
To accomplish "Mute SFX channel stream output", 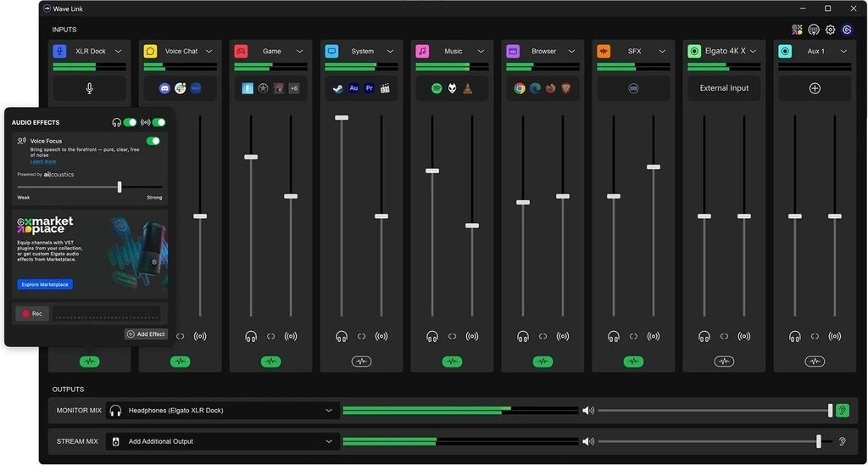I will pos(654,337).
